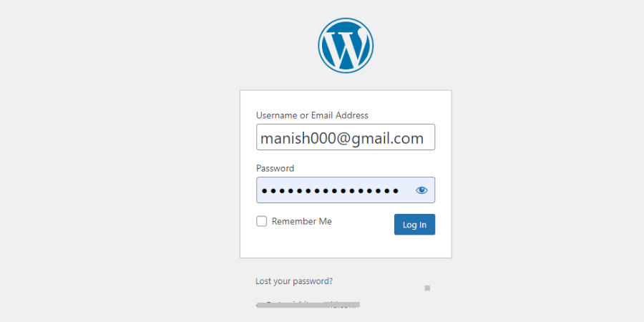Click the empty white area of the login card
This screenshot has height=322, width=644.
pyautogui.click(x=346, y=246)
